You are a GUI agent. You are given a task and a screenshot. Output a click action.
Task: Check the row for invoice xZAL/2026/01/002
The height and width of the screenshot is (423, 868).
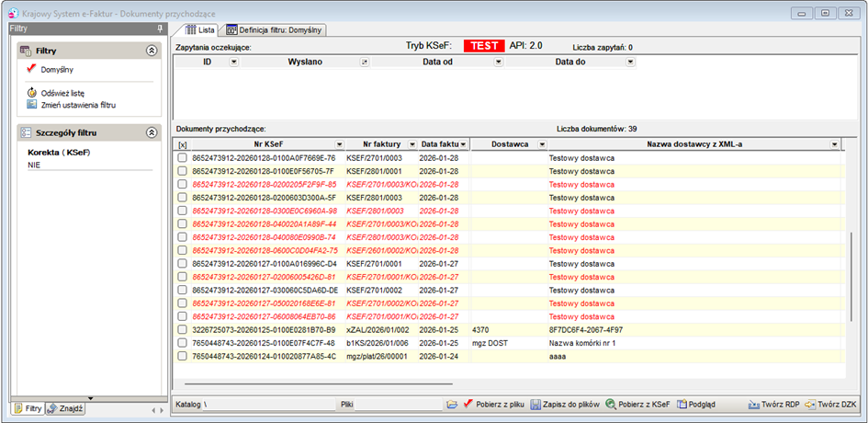pyautogui.click(x=182, y=330)
